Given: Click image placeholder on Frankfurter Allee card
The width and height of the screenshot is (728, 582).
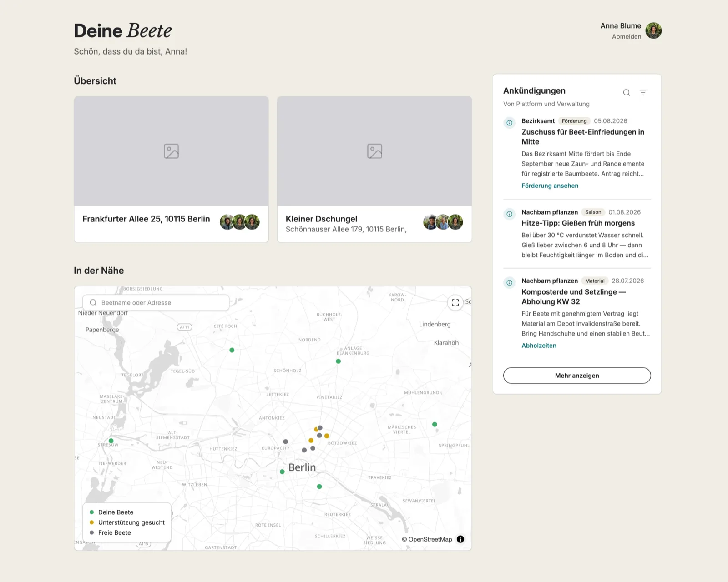Looking at the screenshot, I should pyautogui.click(x=171, y=151).
